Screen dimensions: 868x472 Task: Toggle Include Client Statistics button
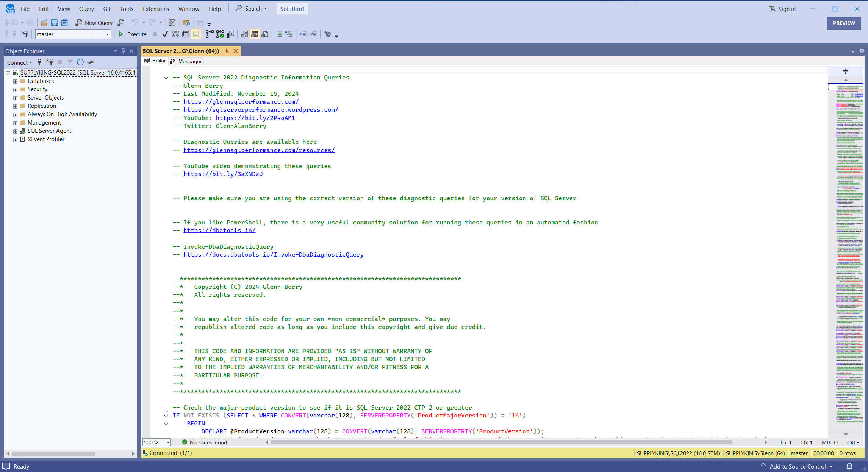230,34
